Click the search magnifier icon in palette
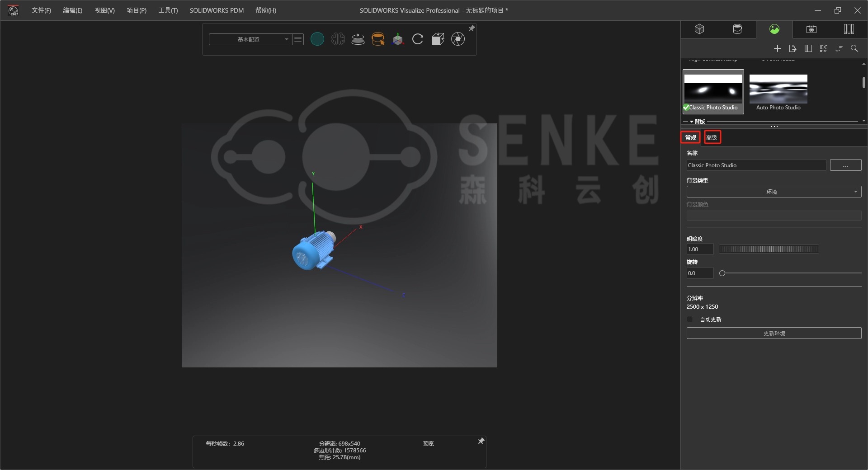The image size is (868, 470). (854, 48)
